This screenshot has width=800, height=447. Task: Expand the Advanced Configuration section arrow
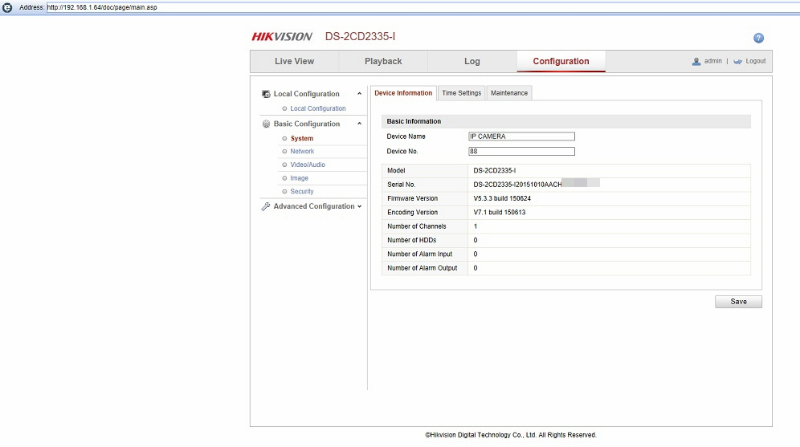(x=360, y=207)
